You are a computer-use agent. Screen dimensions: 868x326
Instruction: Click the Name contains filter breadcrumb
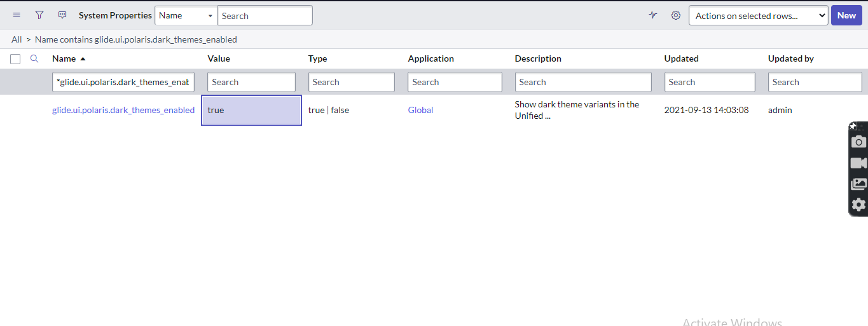135,39
